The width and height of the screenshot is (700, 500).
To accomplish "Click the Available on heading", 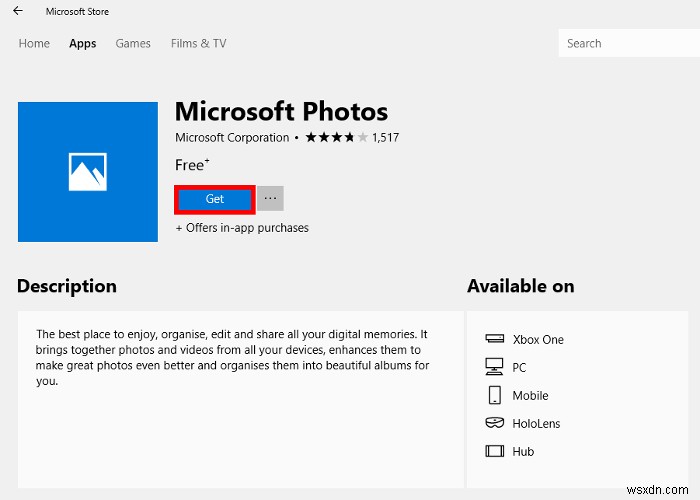I will (x=521, y=286).
